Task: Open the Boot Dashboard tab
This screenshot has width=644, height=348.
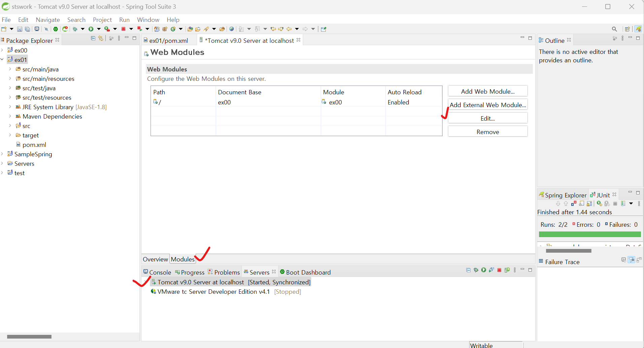Action: point(305,272)
